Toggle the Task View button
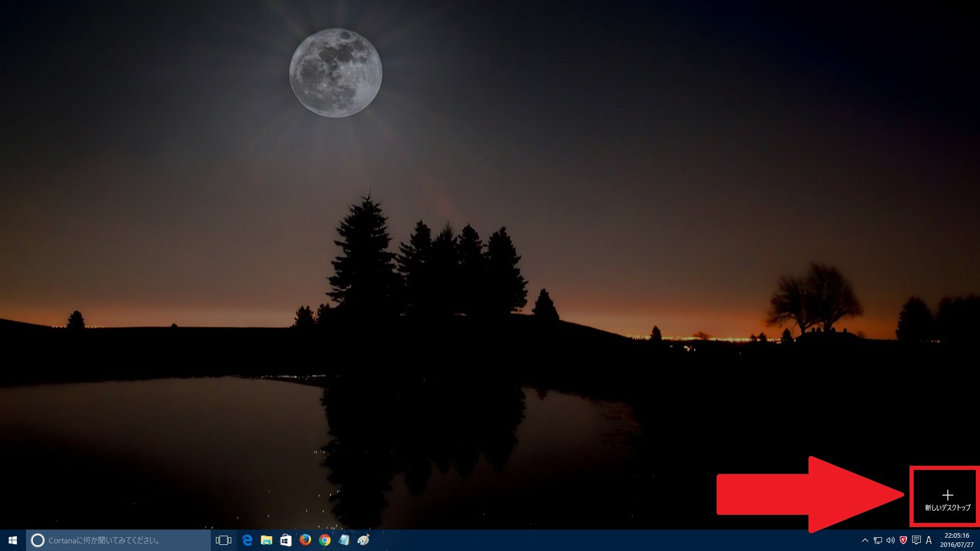Screen dimensions: 980x551 (224, 540)
